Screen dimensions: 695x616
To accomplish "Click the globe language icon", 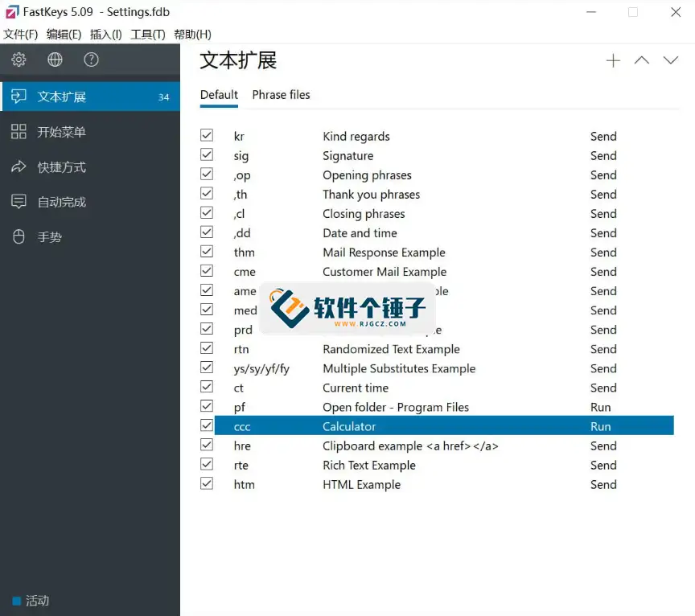I will pos(55,60).
